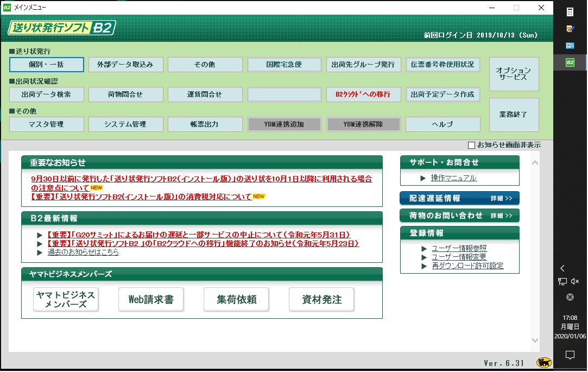Open 出荷データ検索

tap(47, 94)
